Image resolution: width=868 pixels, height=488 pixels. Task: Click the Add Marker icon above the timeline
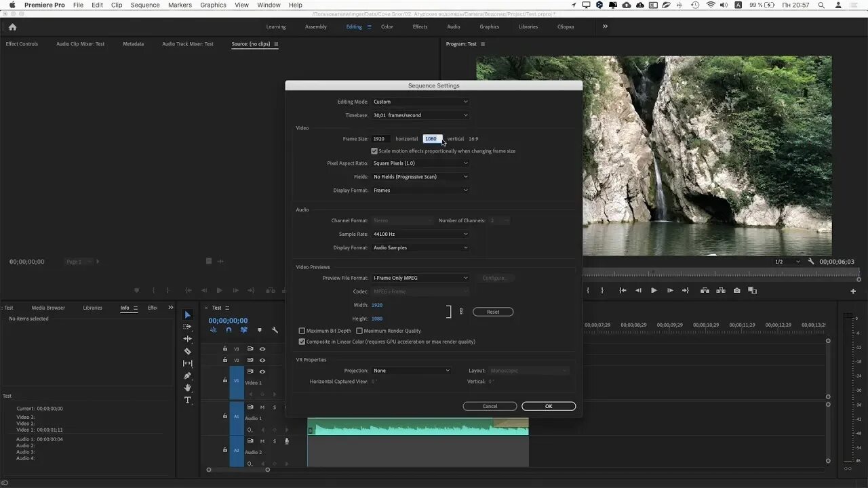[260, 330]
